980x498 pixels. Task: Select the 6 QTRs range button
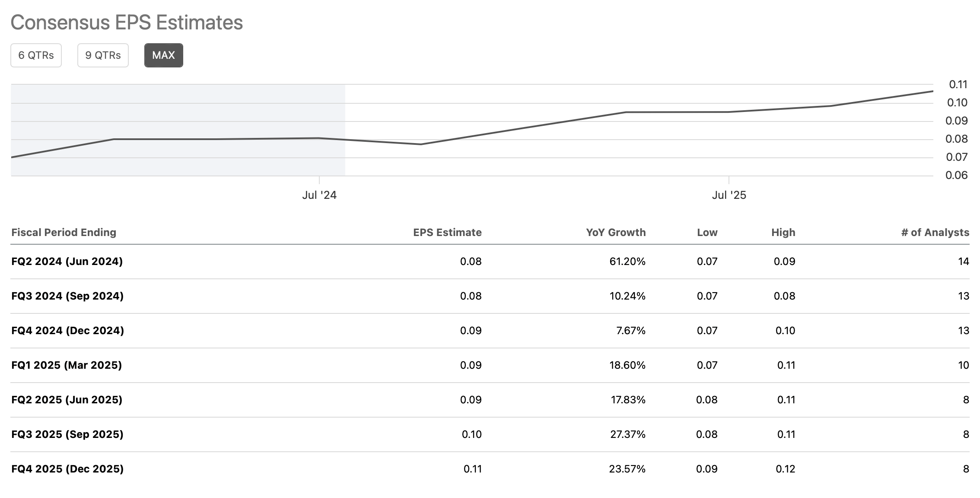[36, 55]
